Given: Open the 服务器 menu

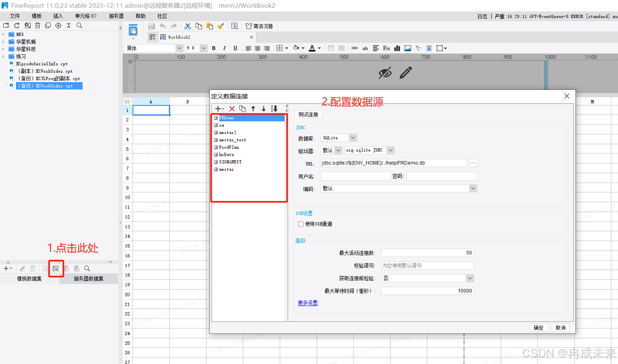Looking at the screenshot, I should [x=117, y=16].
